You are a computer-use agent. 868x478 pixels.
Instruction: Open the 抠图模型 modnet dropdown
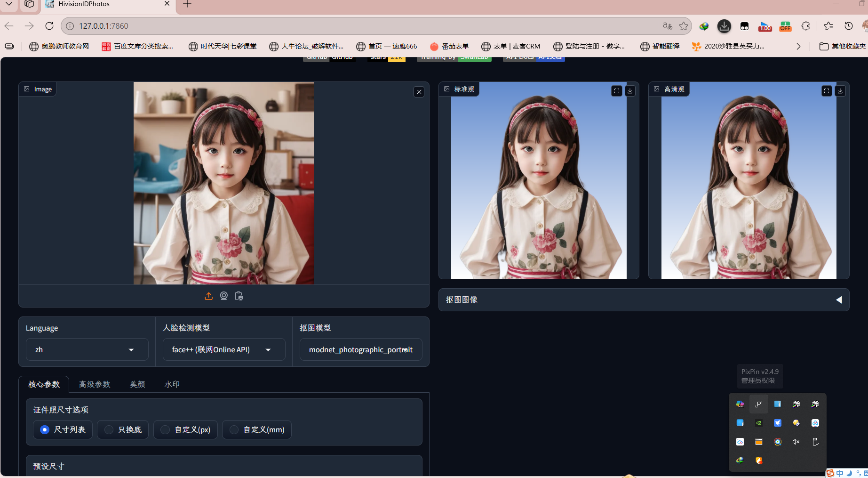360,350
